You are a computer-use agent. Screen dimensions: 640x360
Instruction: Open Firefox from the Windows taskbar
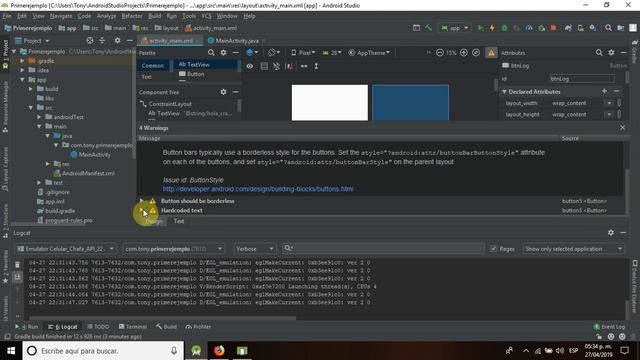[x=219, y=351]
